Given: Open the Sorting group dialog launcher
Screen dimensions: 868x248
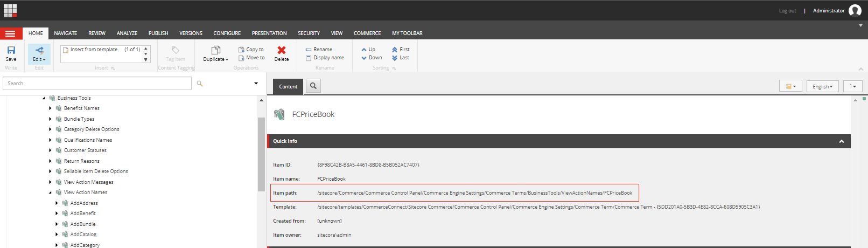Looking at the screenshot, I should (394, 68).
